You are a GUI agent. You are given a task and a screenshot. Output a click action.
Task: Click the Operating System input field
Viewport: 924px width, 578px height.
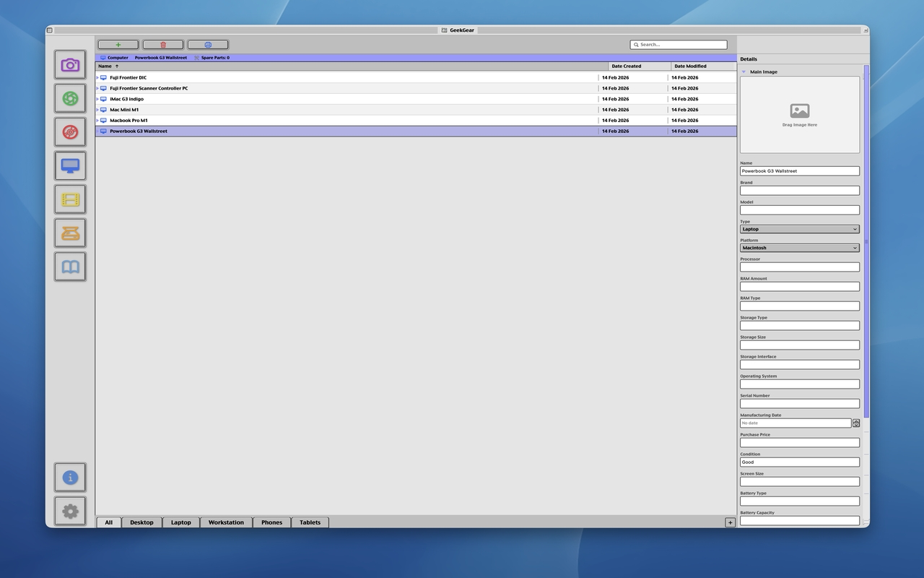click(x=800, y=384)
